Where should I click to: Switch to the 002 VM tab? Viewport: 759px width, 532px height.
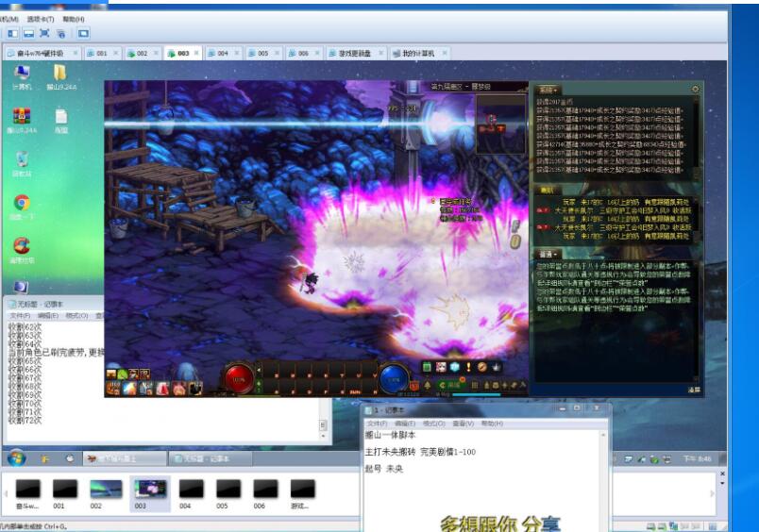click(142, 53)
